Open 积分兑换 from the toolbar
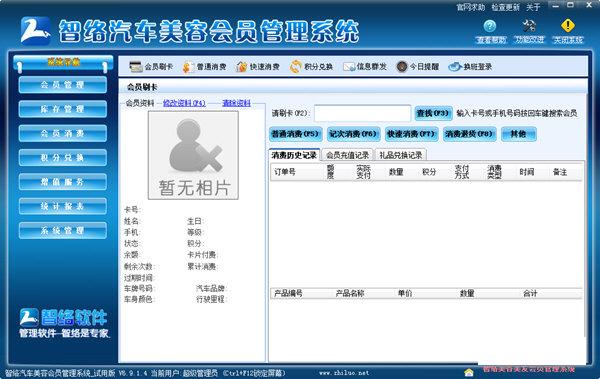This screenshot has width=600, height=379. point(311,67)
